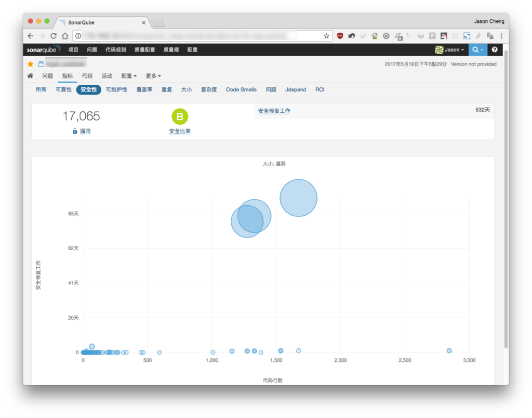Bookmark page with the address bar star
532x418 pixels.
pyautogui.click(x=326, y=36)
